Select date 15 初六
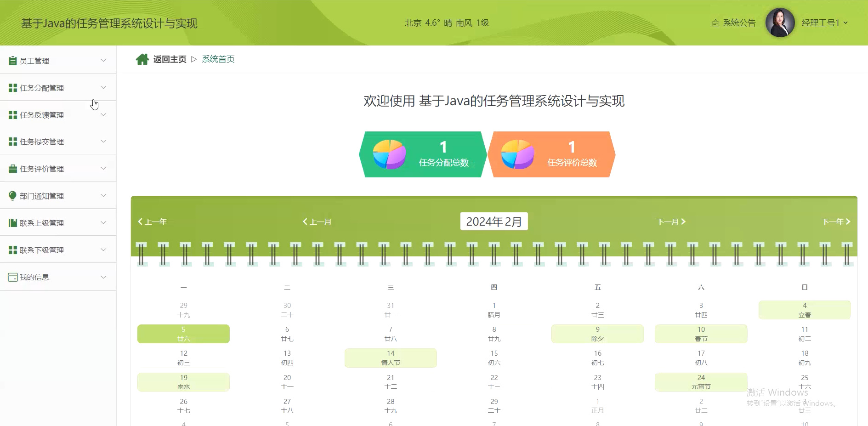 click(494, 358)
